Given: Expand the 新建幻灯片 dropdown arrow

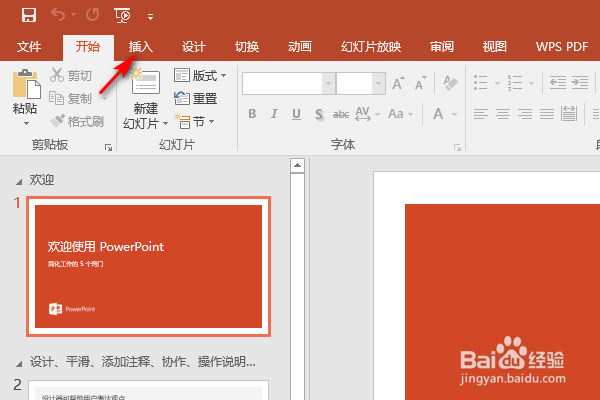Looking at the screenshot, I should coord(165,123).
